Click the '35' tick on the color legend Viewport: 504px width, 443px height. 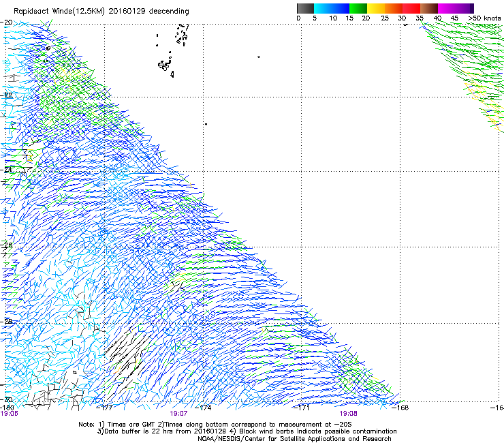point(420,18)
